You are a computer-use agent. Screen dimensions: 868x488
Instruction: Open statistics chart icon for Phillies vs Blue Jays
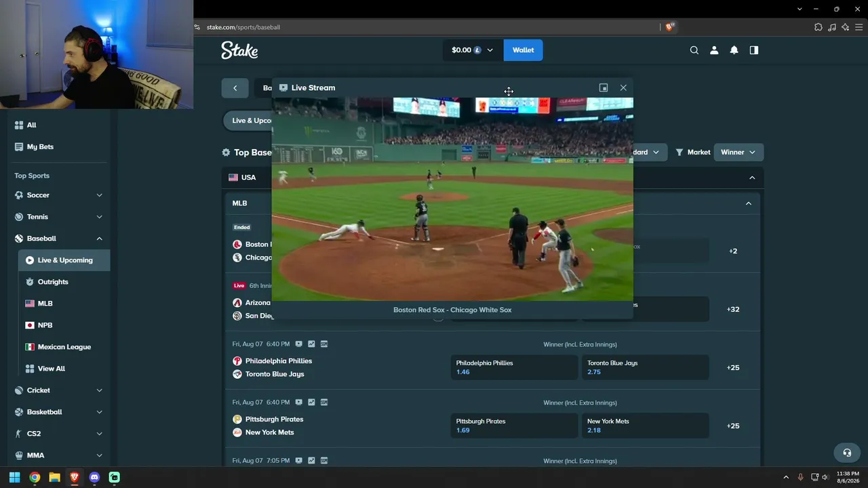(311, 344)
